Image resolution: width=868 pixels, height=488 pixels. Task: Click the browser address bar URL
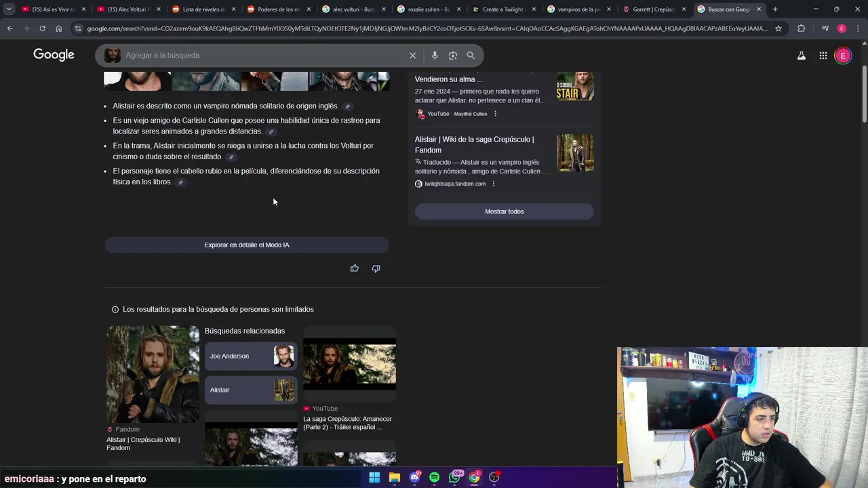427,28
